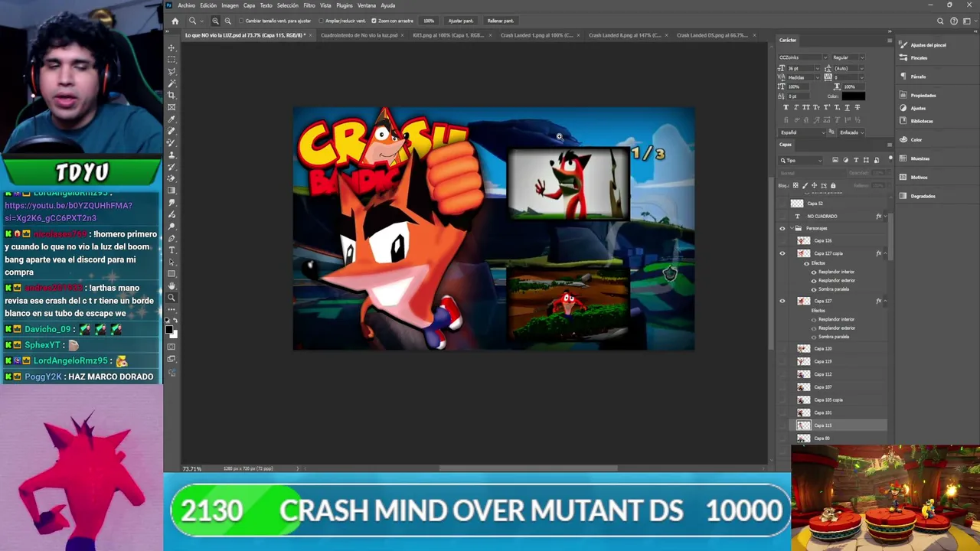The height and width of the screenshot is (551, 980).
Task: Open the Carácter panel menu button
Action: [x=889, y=40]
